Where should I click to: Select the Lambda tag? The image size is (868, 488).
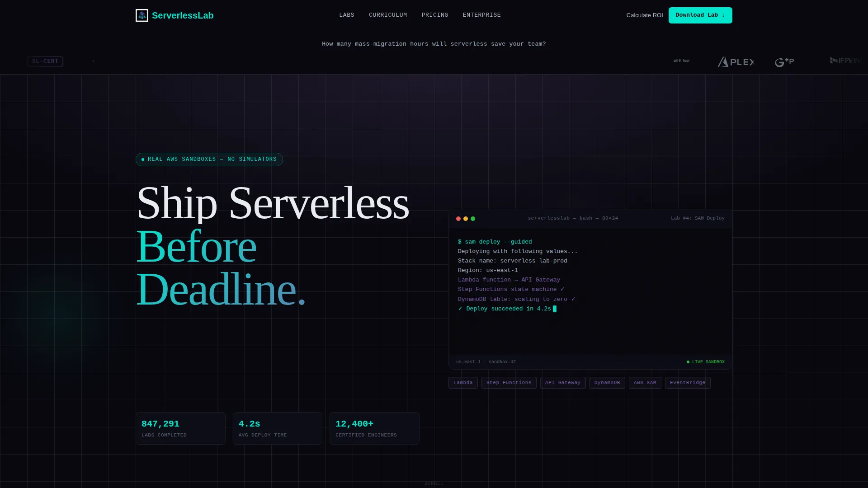463,383
